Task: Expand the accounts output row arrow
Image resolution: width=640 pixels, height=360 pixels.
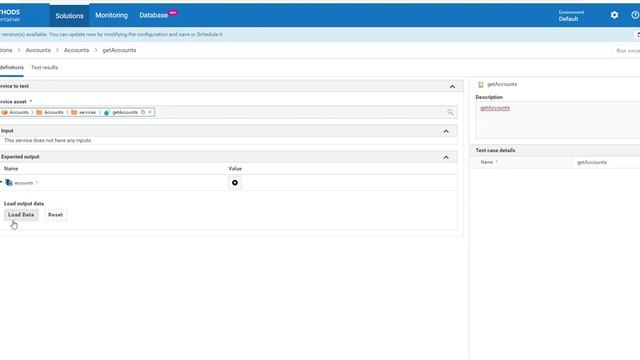Action: (1, 182)
